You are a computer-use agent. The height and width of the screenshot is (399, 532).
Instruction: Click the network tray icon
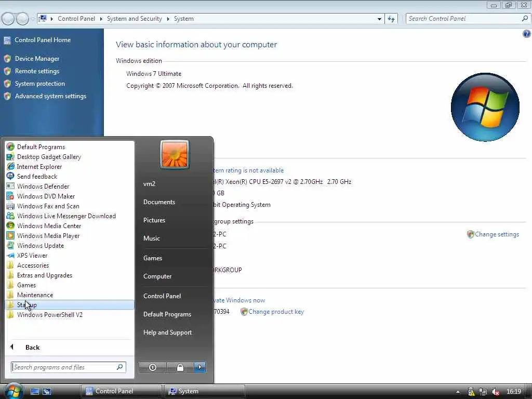coord(483,392)
